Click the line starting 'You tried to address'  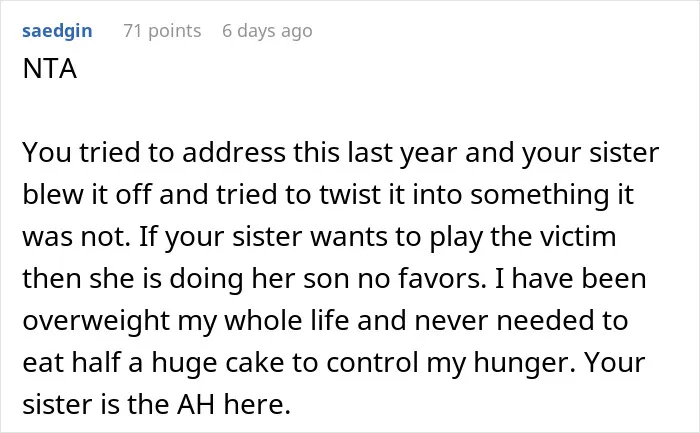click(341, 153)
